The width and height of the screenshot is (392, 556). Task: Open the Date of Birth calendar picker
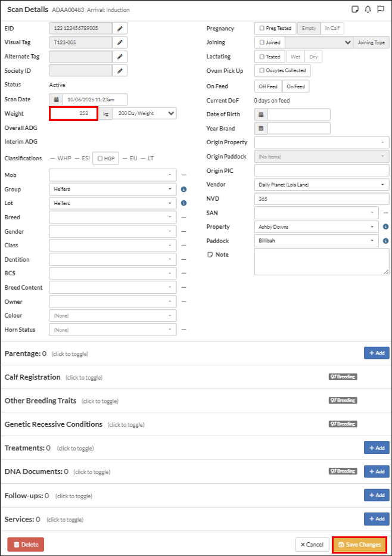(x=261, y=114)
